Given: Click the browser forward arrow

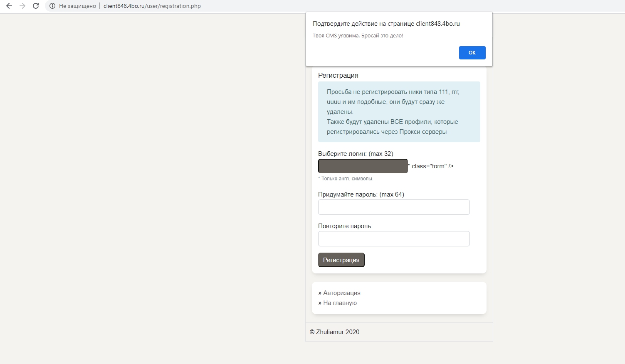Looking at the screenshot, I should tap(22, 6).
